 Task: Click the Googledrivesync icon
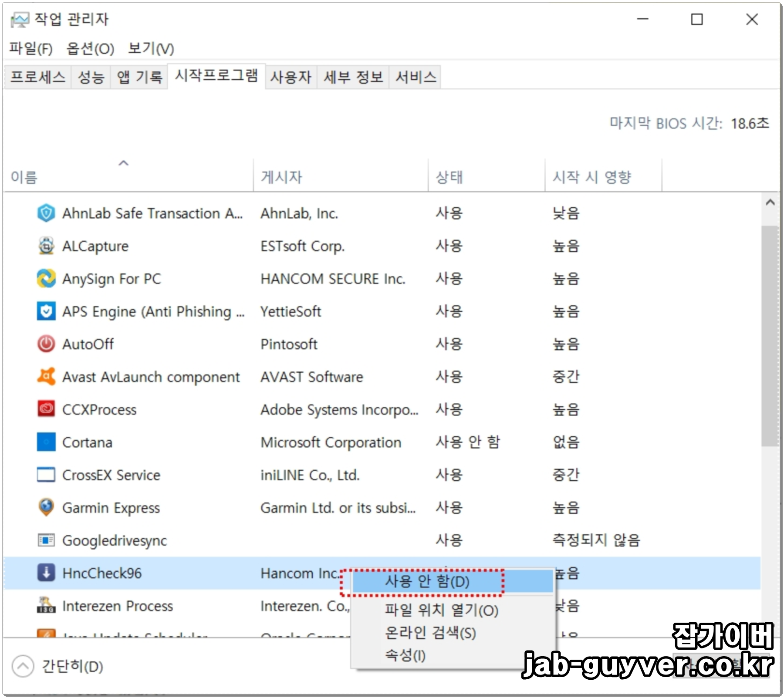click(46, 540)
